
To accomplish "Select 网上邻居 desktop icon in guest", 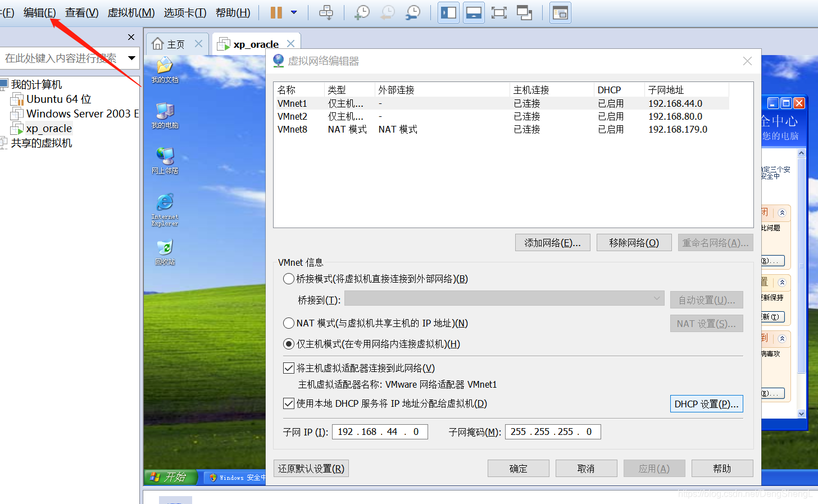I will pos(165,161).
